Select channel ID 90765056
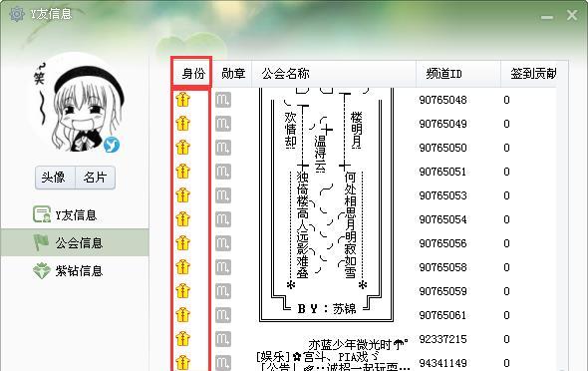The image size is (588, 371). point(442,243)
